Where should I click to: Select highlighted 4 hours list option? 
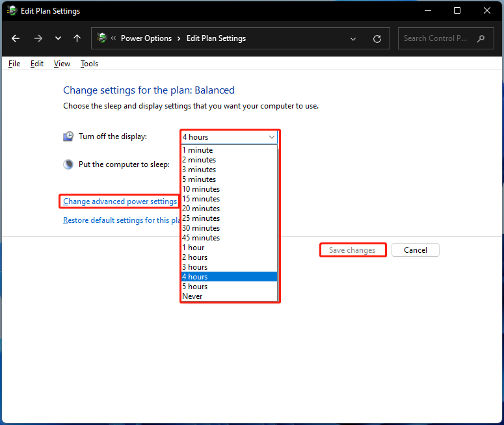[x=230, y=277]
